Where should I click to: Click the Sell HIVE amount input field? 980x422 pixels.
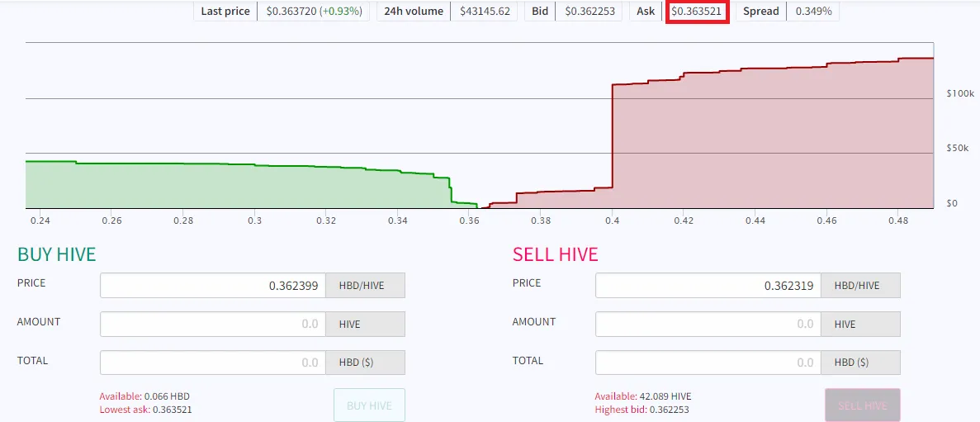click(708, 325)
